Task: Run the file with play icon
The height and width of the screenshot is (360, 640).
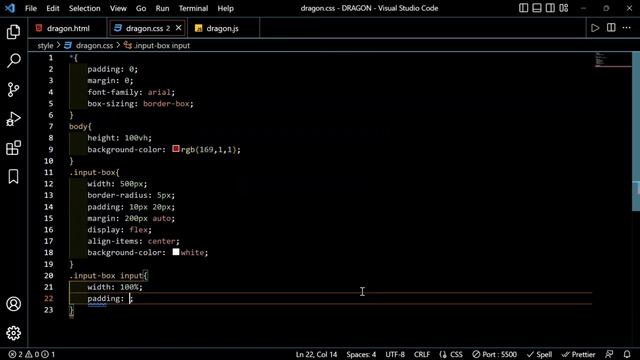Action: point(595,28)
